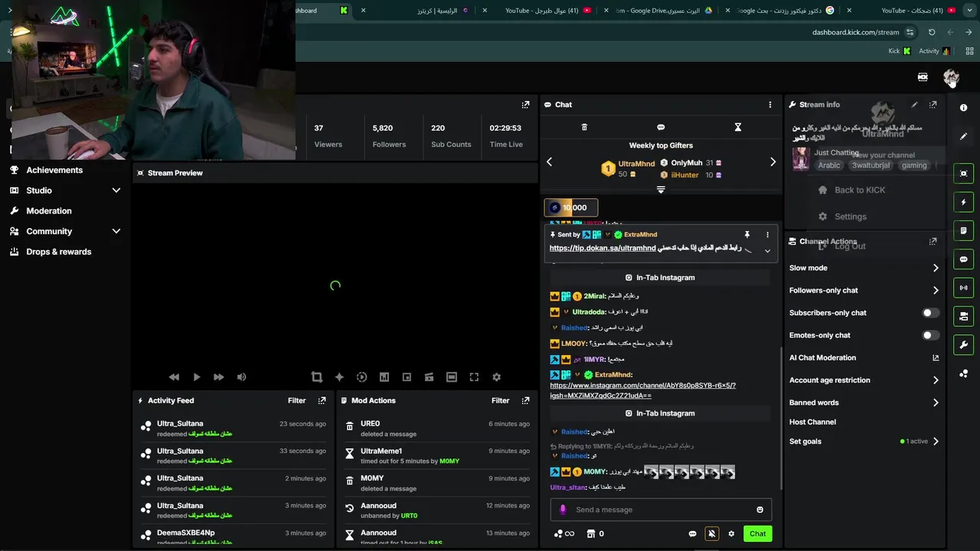Screen dimensions: 980x551
Task: Switch preview to theater mode
Action: [x=452, y=377]
